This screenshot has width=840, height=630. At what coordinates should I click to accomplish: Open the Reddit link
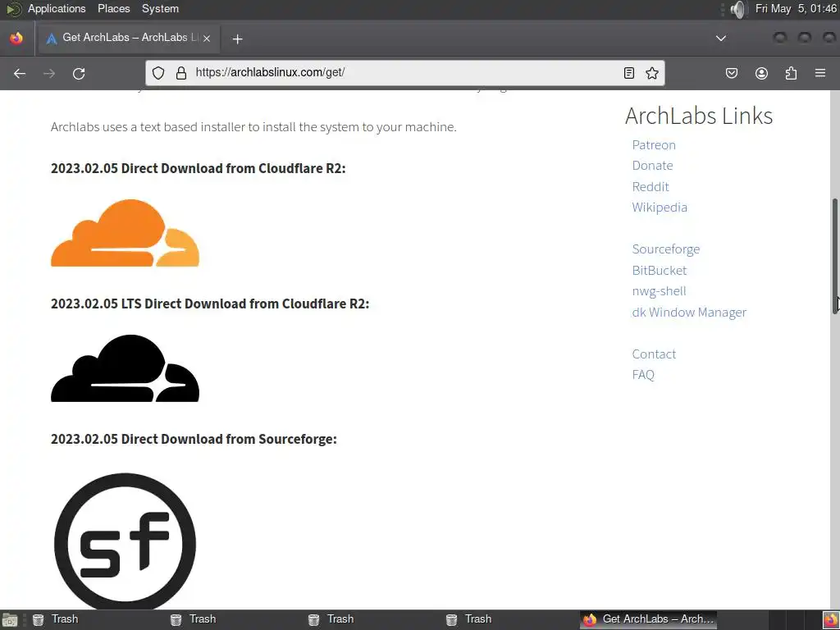[651, 186]
